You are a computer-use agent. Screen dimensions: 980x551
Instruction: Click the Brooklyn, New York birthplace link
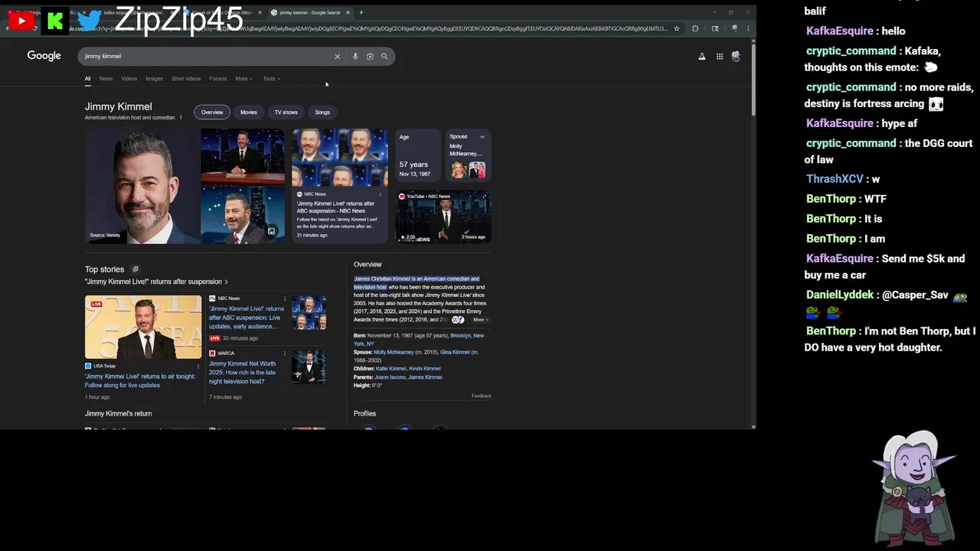tap(467, 336)
